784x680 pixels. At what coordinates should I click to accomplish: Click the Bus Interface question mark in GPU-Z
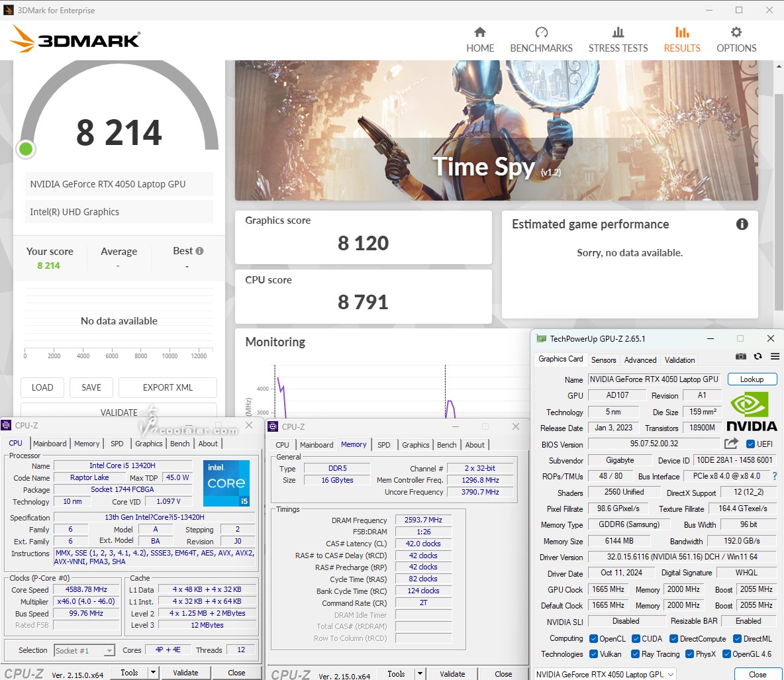click(x=775, y=476)
